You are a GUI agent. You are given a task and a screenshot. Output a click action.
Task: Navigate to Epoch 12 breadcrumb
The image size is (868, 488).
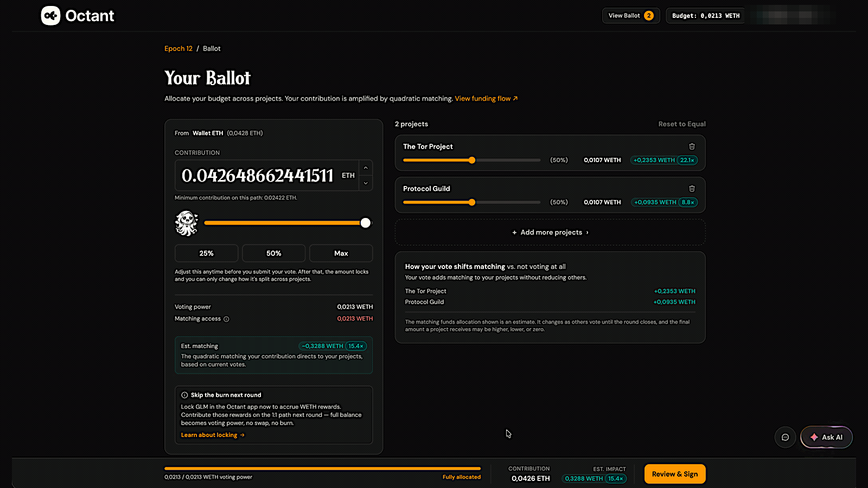point(178,49)
